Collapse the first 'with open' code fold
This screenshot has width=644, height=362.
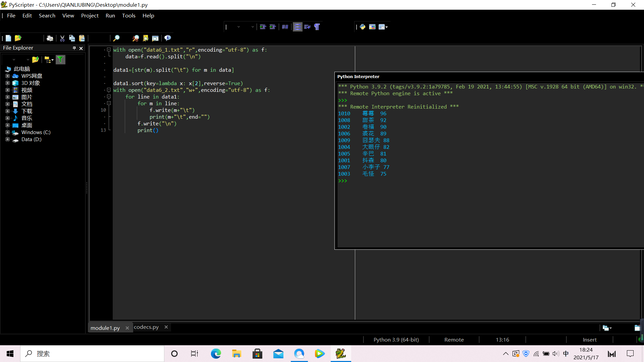coord(109,50)
